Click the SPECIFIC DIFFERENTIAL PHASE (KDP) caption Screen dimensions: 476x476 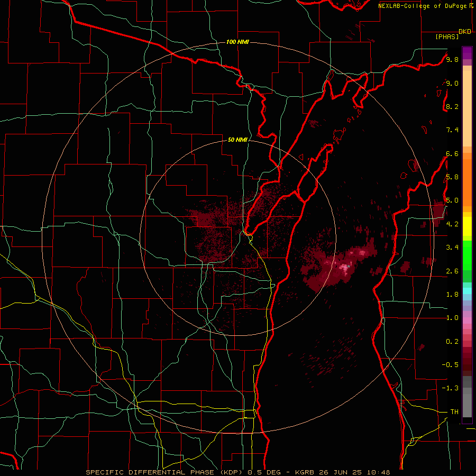[x=166, y=472]
